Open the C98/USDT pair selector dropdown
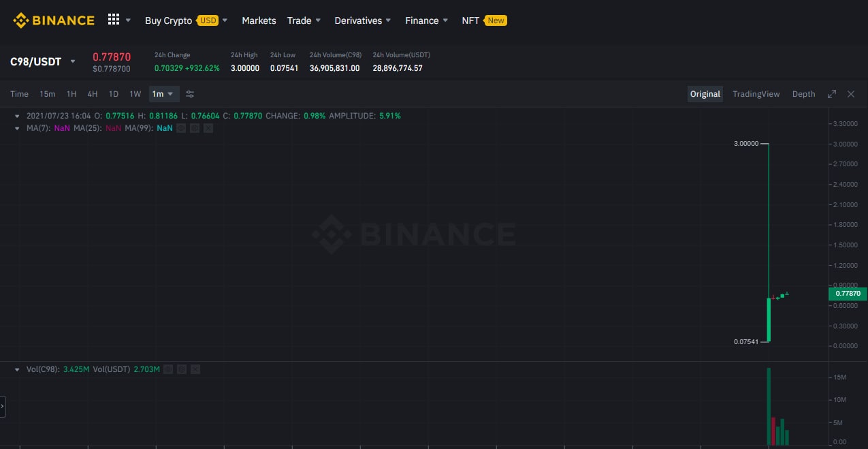Image resolution: width=868 pixels, height=449 pixels. coord(73,62)
